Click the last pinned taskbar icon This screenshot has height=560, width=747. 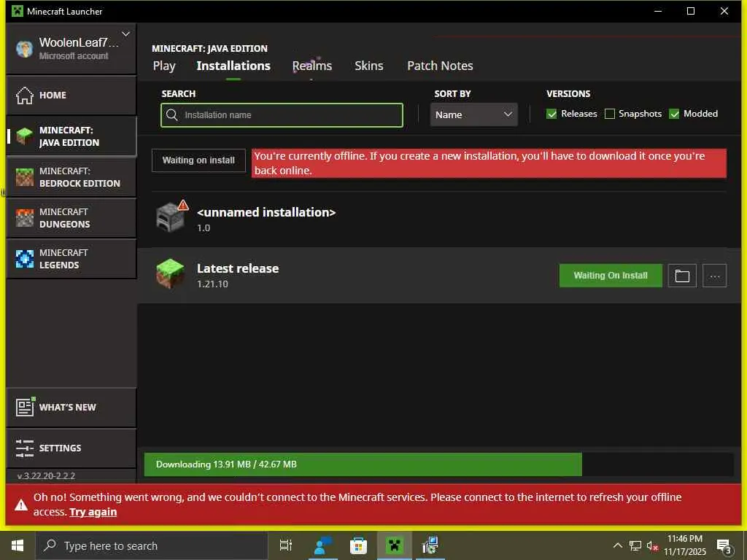(430, 545)
